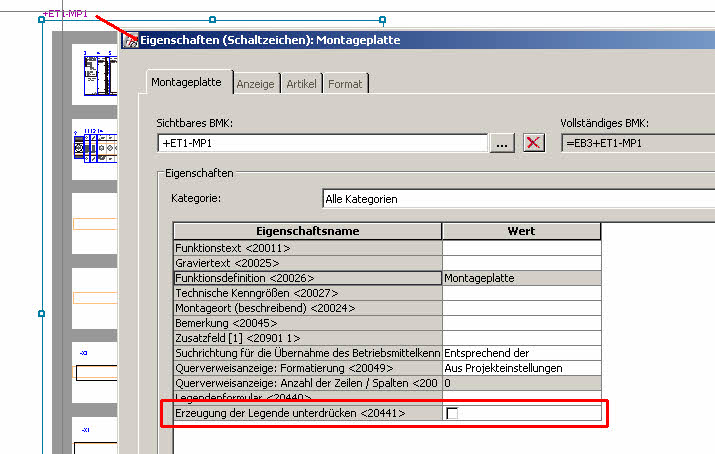Switch to the Montageplatte tab
The width and height of the screenshot is (715, 454).
(x=187, y=82)
